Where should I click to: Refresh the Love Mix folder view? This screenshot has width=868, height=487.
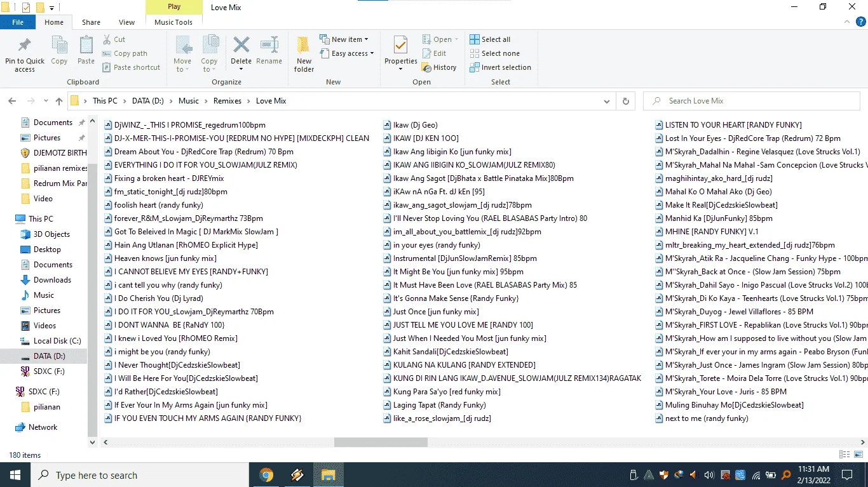coord(626,101)
